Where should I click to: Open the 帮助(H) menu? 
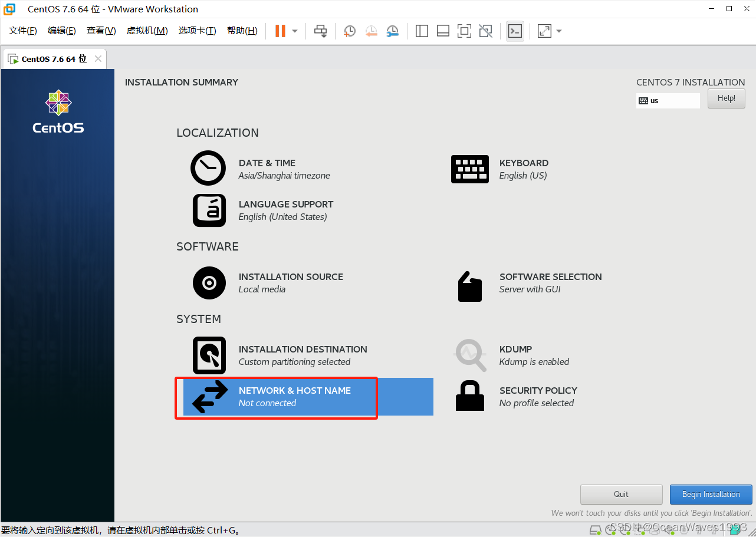coord(242,31)
